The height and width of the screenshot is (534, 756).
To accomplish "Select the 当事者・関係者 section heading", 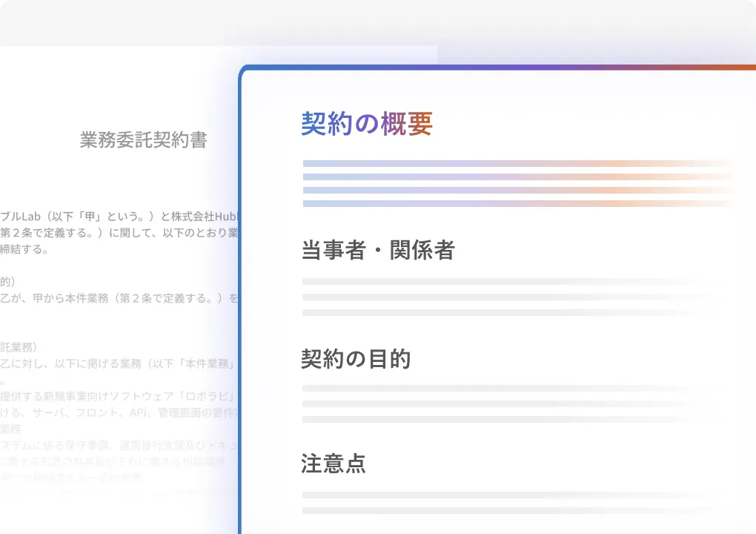I will point(377,251).
